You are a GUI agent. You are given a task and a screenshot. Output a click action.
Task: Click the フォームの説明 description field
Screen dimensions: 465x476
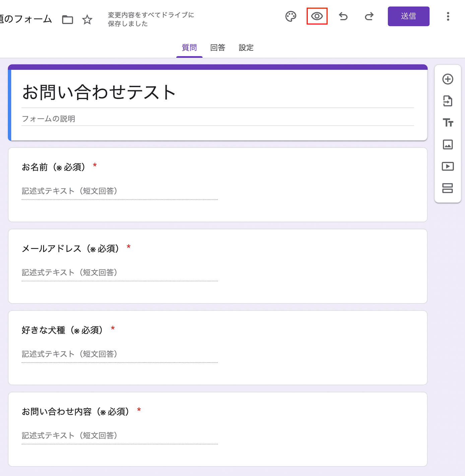point(218,119)
